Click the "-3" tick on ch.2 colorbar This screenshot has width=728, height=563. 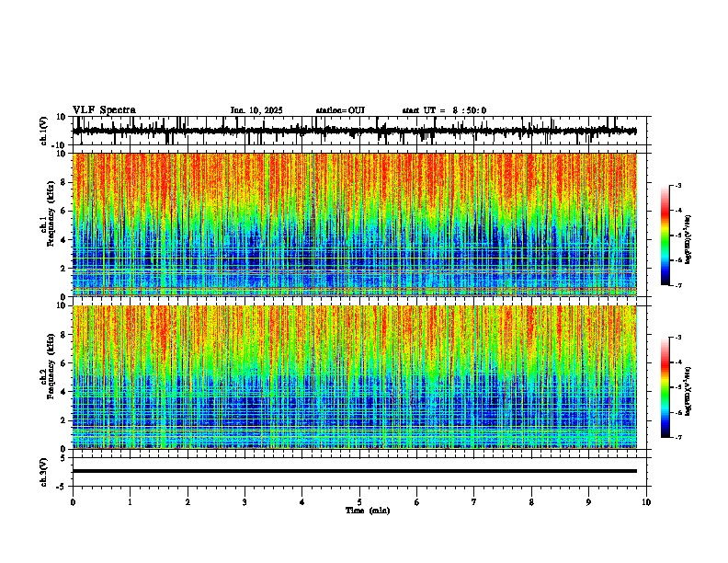[678, 338]
